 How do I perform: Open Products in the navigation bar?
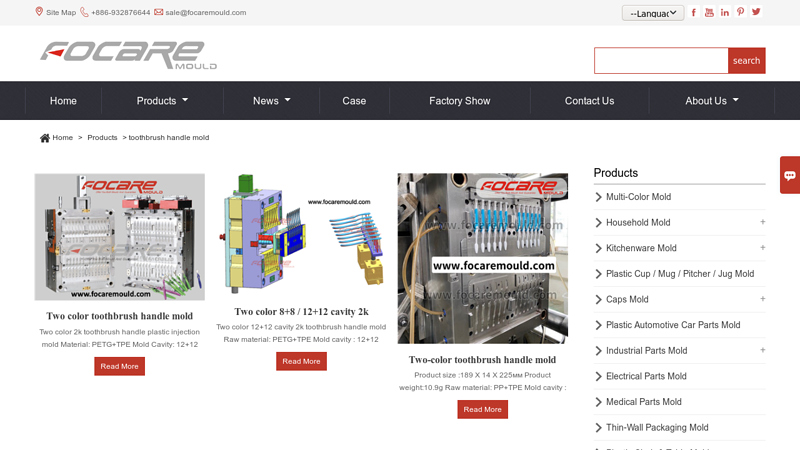click(x=156, y=101)
